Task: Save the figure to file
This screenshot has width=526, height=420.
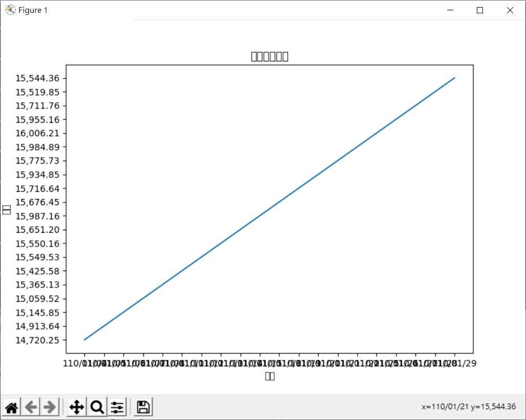Action: 143,407
